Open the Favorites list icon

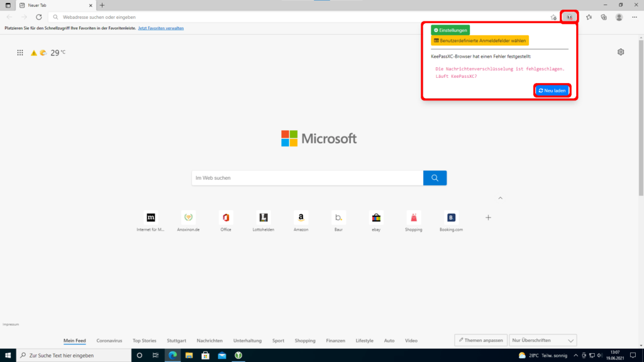[x=589, y=17]
